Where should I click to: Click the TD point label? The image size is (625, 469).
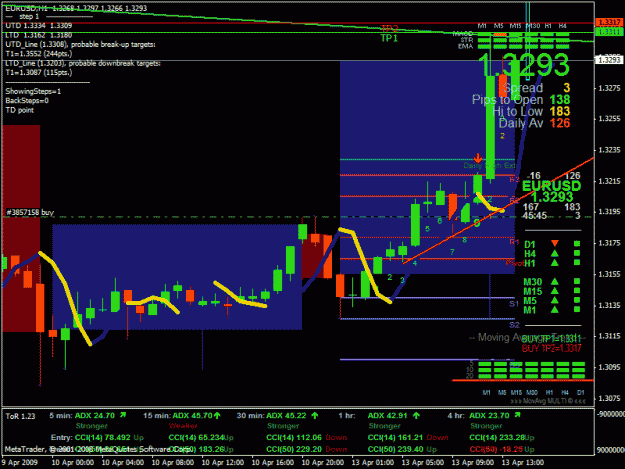click(x=20, y=110)
